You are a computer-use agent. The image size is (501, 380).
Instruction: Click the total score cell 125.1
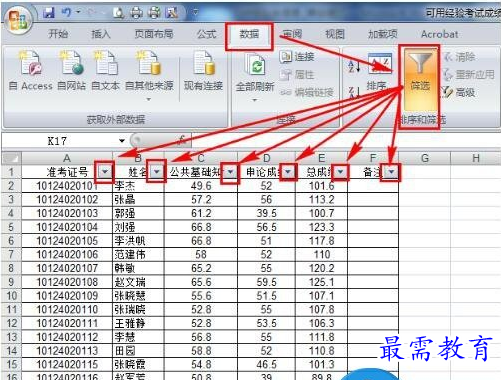[321, 282]
